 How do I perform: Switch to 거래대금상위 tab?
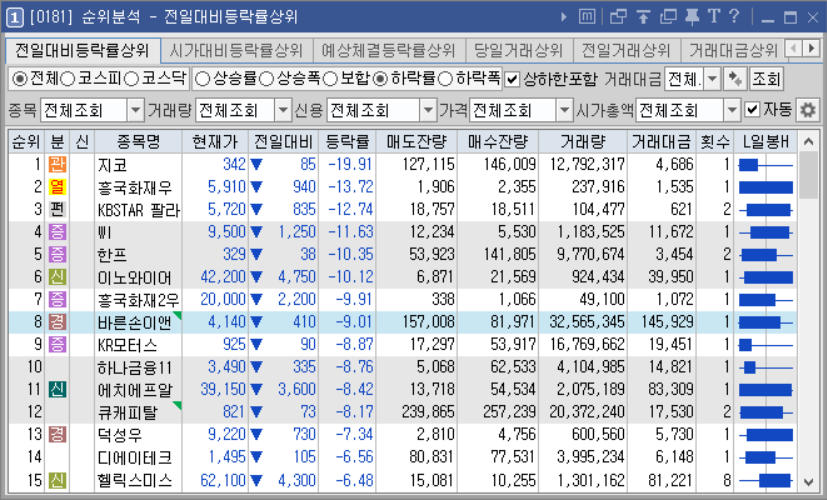tap(733, 51)
